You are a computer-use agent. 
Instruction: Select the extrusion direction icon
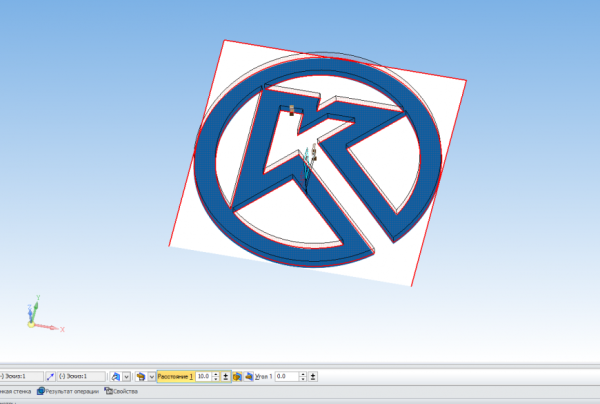[115, 376]
